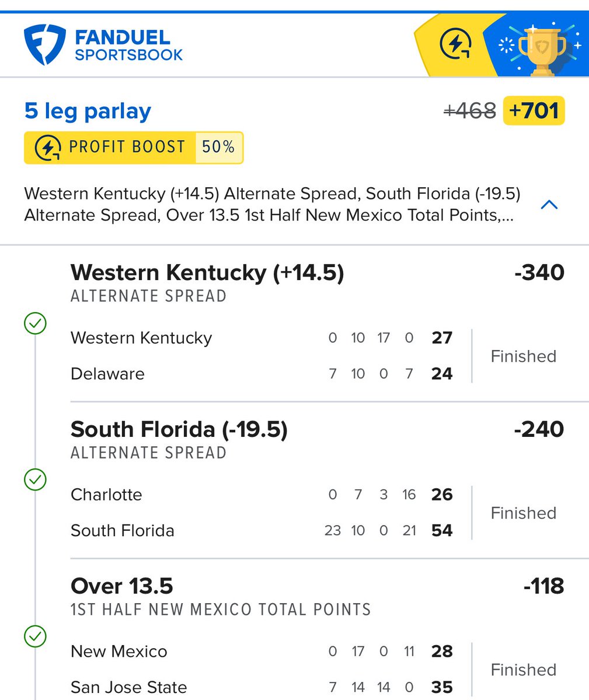589x700 pixels.
Task: Click the FanDuel Sportsbook wordmark
Action: [128, 45]
